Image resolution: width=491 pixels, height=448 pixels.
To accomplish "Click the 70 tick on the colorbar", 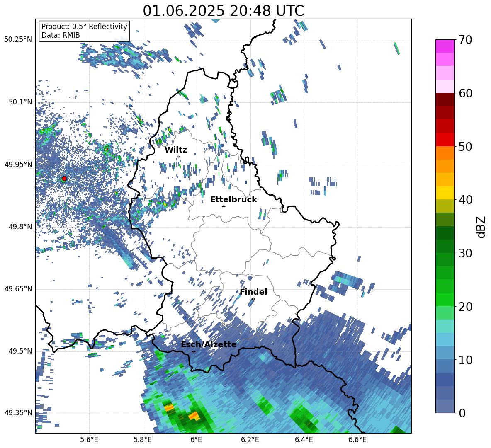I will (465, 40).
